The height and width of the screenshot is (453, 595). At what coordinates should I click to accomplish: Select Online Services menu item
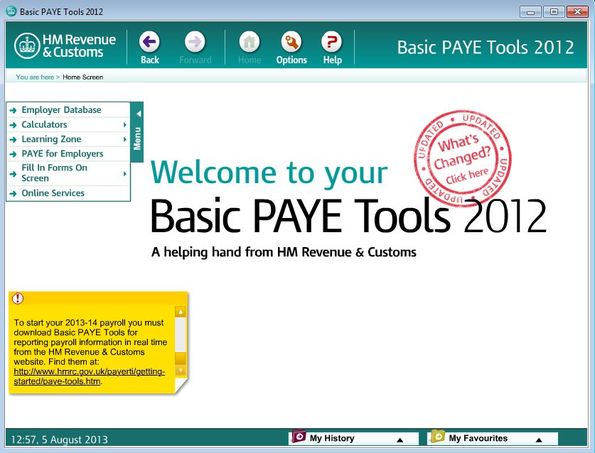[x=69, y=193]
